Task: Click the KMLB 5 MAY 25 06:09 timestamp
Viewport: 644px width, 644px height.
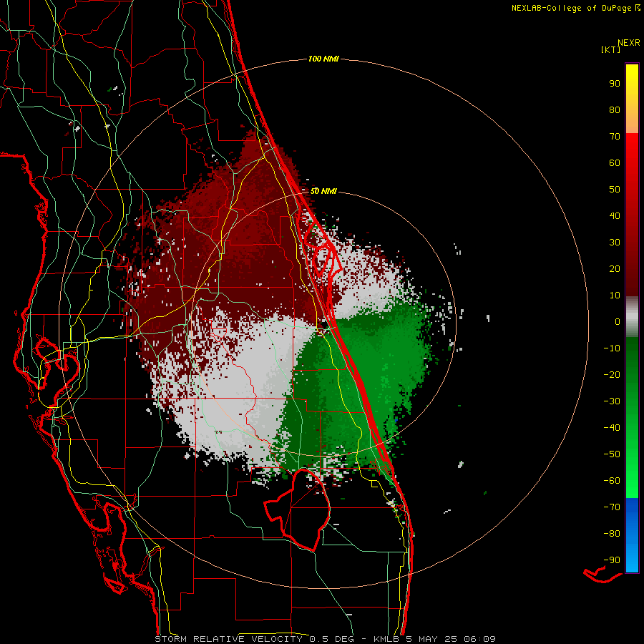Action: pos(434,639)
